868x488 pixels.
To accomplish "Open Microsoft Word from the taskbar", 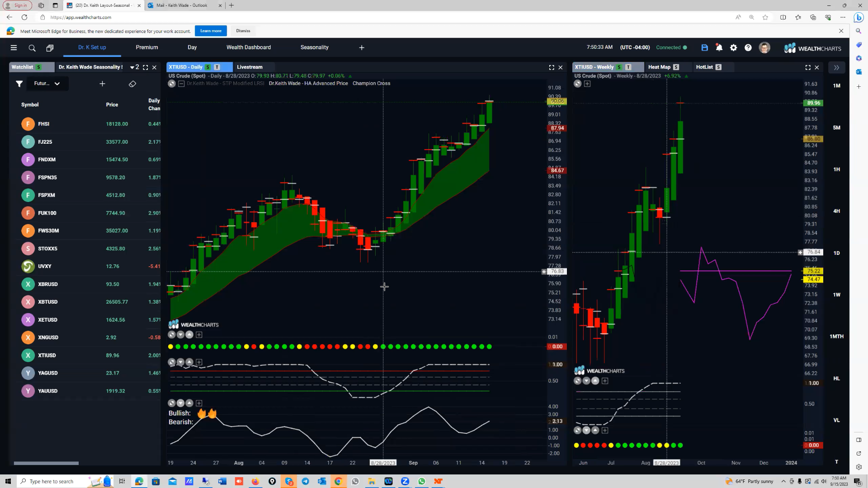I will 222,481.
